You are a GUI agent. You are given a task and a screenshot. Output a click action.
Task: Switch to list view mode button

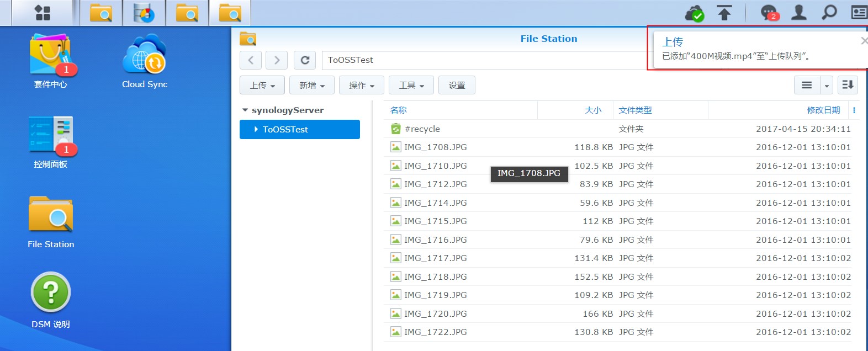pyautogui.click(x=807, y=85)
